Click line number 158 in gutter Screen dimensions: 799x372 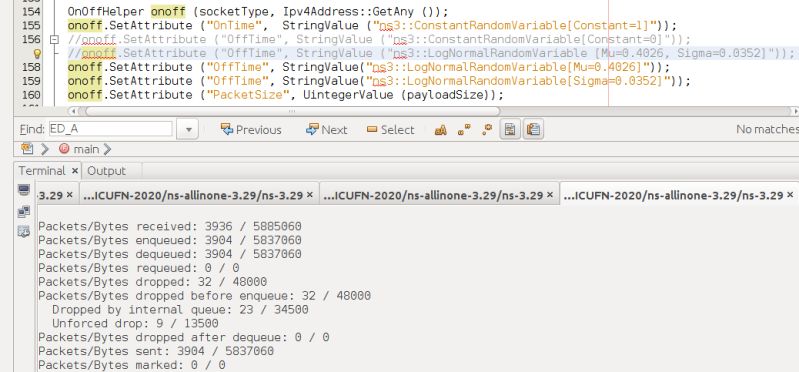(32, 67)
